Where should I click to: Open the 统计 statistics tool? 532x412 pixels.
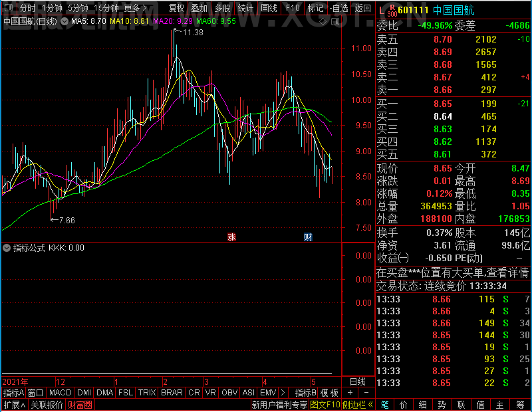245,8
